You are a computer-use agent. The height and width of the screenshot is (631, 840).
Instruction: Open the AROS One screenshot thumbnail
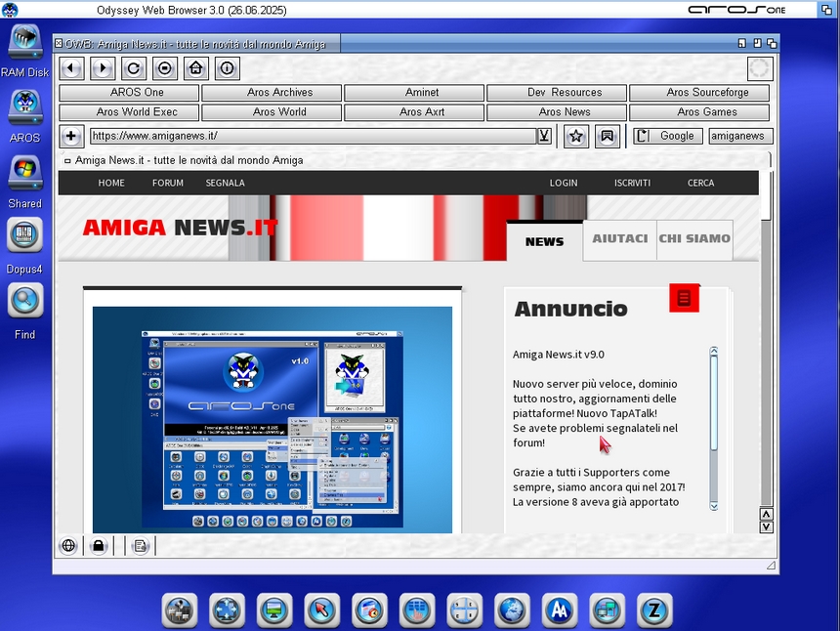click(273, 419)
